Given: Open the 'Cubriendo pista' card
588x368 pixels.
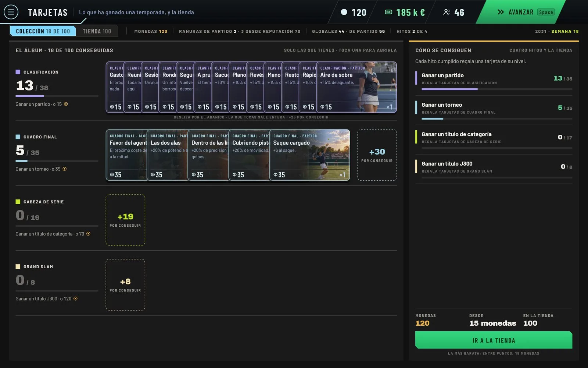Looking at the screenshot, I should pos(249,155).
